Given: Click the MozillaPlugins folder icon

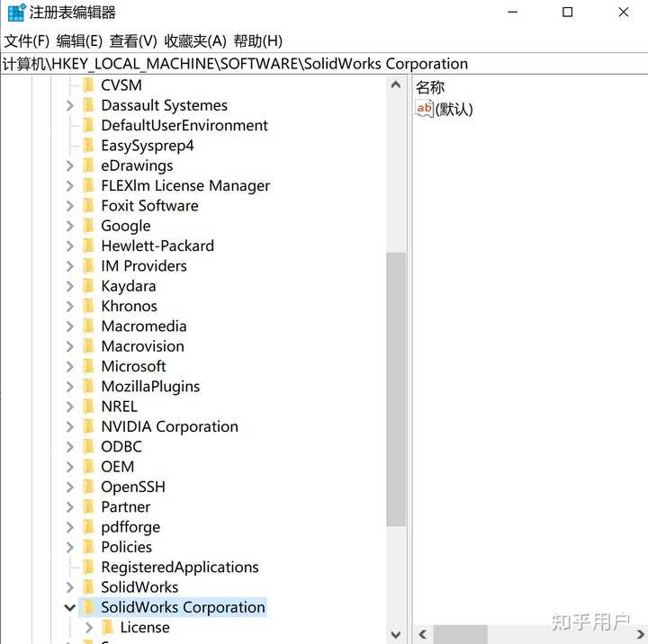Looking at the screenshot, I should click(88, 386).
